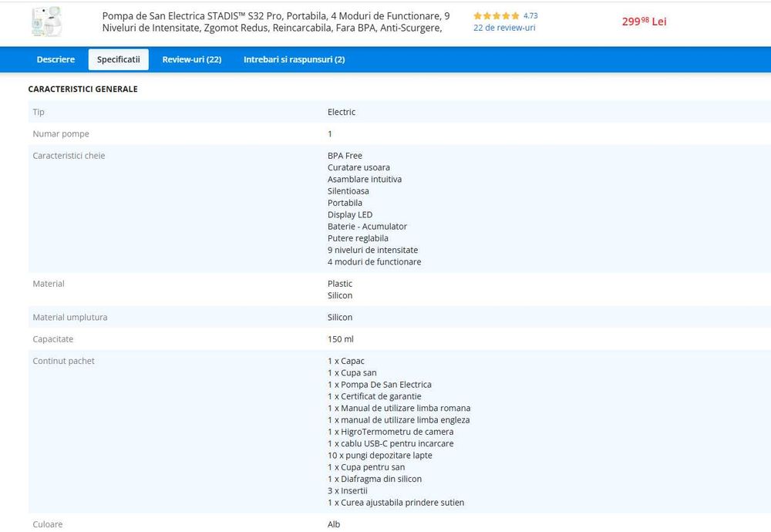Click '4 moduri de functionare' text
771x532 pixels.
tap(374, 261)
